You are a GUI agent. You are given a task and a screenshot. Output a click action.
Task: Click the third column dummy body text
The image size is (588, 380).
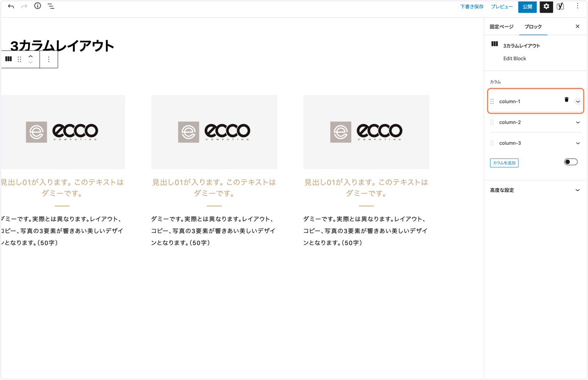point(366,231)
